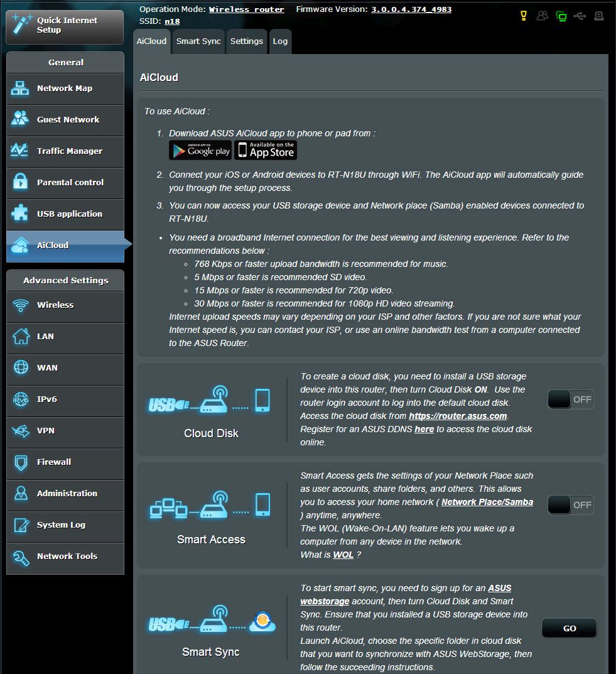Click the Network Map sidebar icon
This screenshot has height=674, width=616.
point(20,89)
